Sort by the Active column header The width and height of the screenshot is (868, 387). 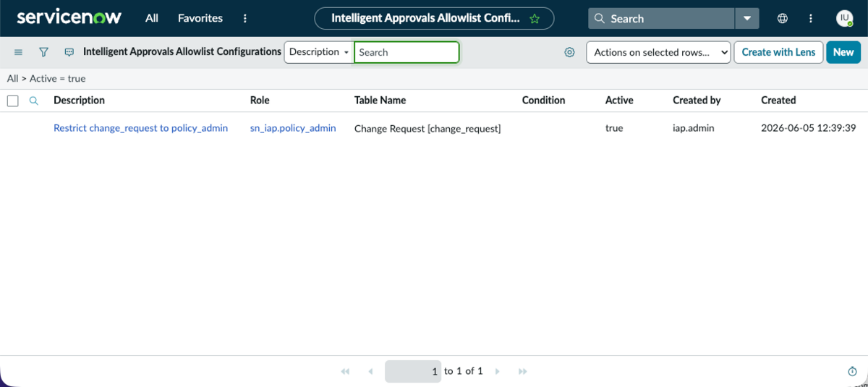[619, 101]
